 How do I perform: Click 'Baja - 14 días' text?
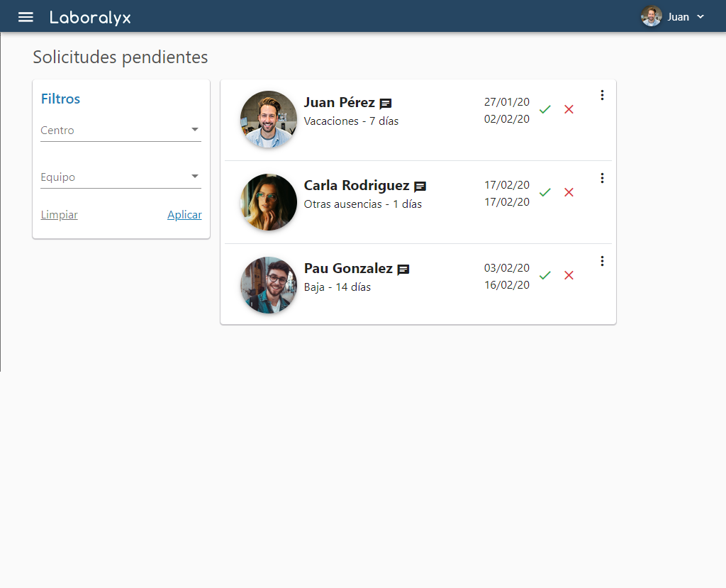pos(337,287)
